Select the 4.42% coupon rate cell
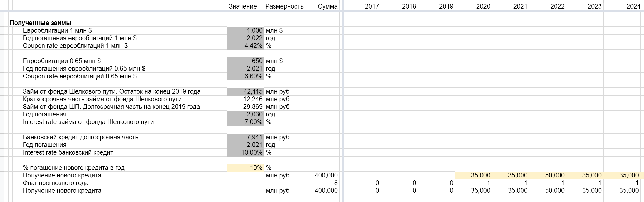 [246, 46]
